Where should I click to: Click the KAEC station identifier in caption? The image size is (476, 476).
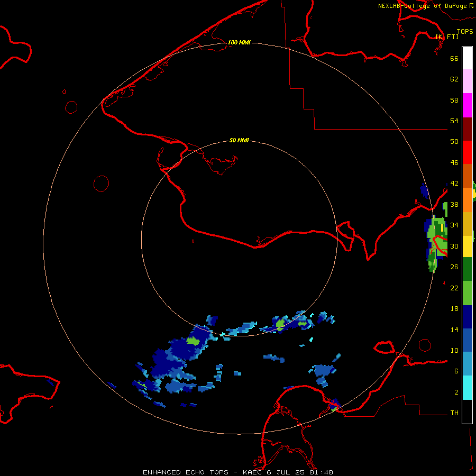(x=253, y=472)
